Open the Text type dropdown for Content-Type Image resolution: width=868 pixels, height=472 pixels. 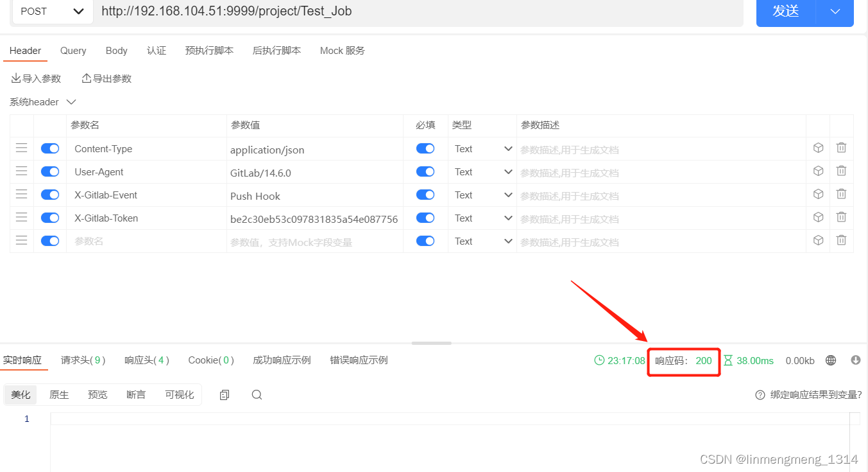coord(482,148)
